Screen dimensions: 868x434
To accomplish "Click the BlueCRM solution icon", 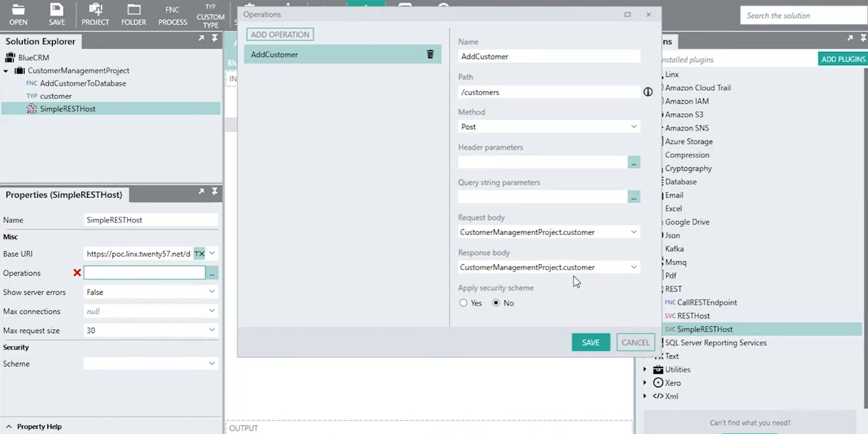I will pyautogui.click(x=10, y=57).
